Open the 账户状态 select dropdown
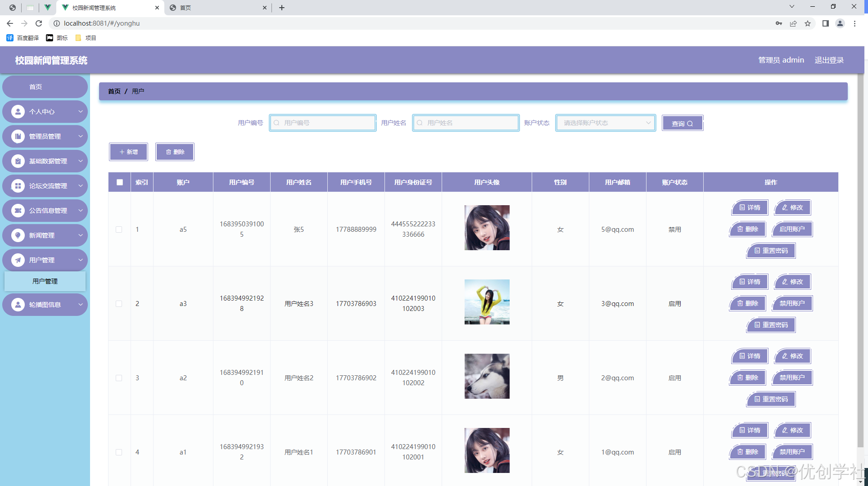This screenshot has width=868, height=486. tap(606, 123)
